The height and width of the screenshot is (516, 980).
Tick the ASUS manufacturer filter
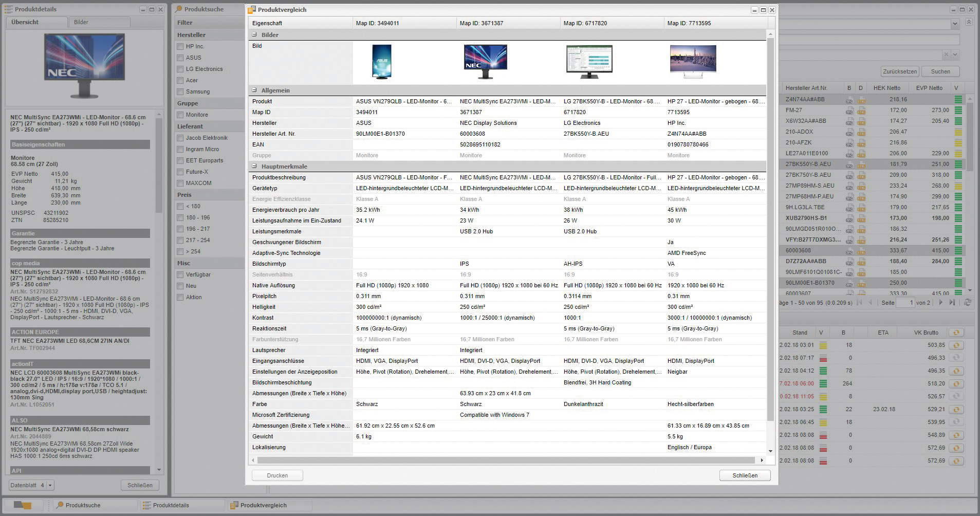(x=180, y=58)
